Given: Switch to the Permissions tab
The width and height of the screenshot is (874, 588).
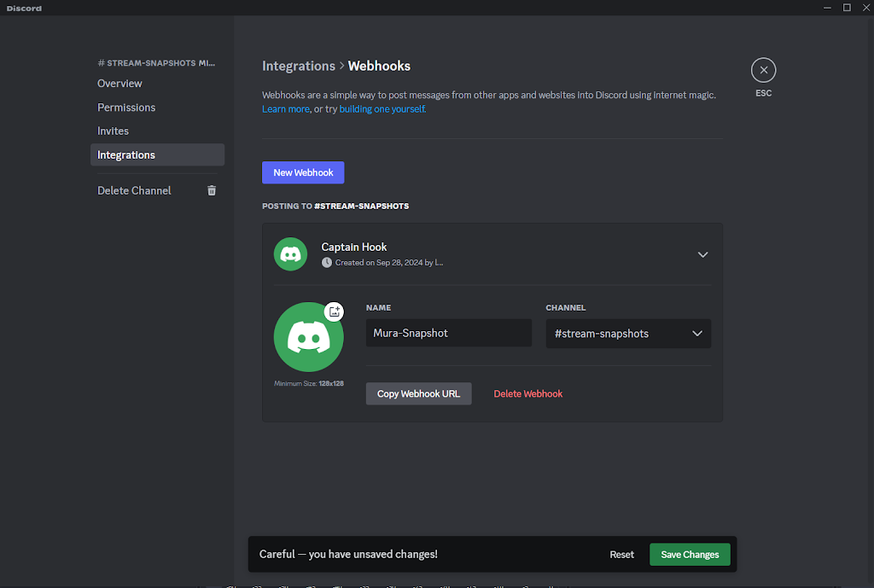Looking at the screenshot, I should click(126, 108).
